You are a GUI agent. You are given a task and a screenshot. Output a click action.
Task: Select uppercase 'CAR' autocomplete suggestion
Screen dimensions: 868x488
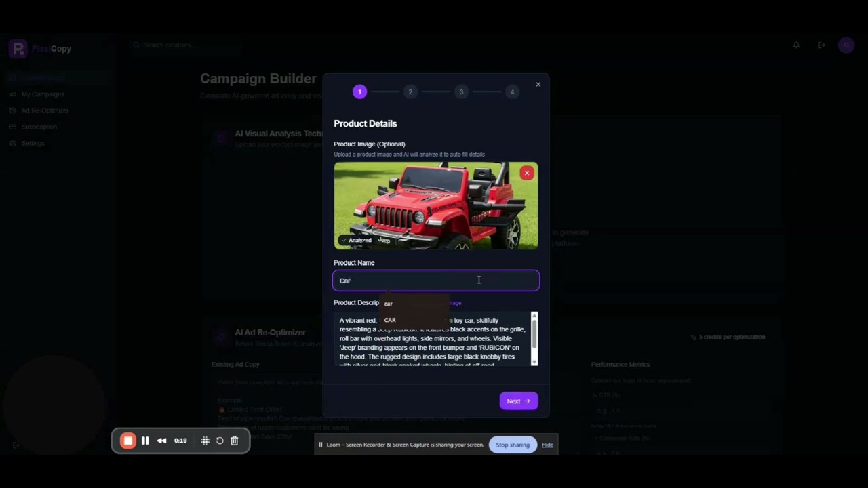click(x=390, y=320)
